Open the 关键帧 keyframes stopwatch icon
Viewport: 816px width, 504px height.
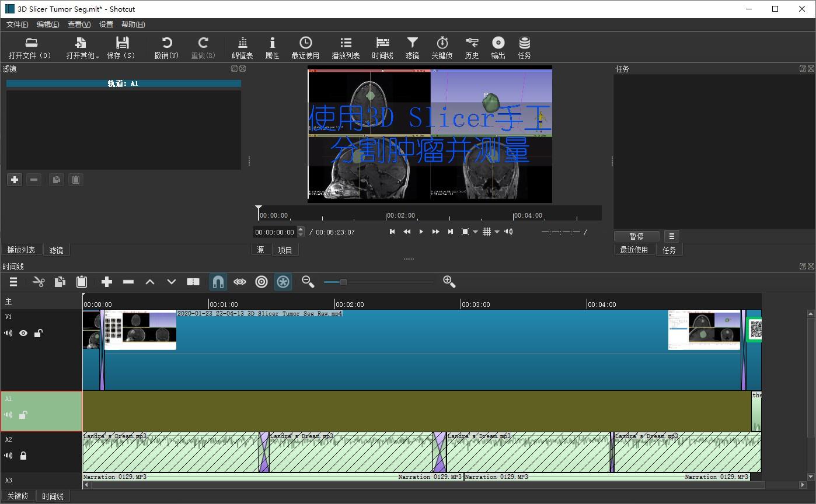[442, 47]
